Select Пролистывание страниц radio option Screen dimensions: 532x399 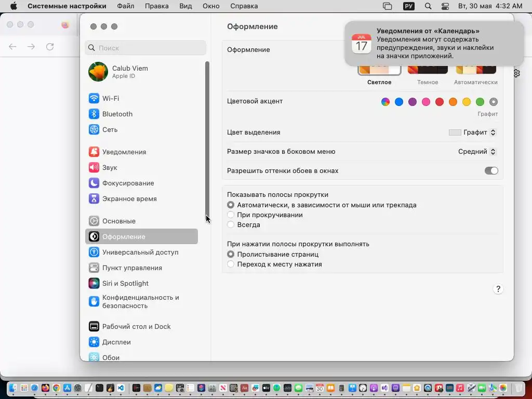coord(231,254)
